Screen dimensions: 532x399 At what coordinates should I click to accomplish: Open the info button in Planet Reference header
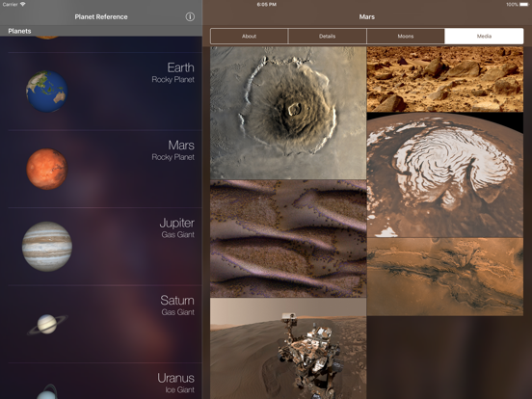[190, 16]
